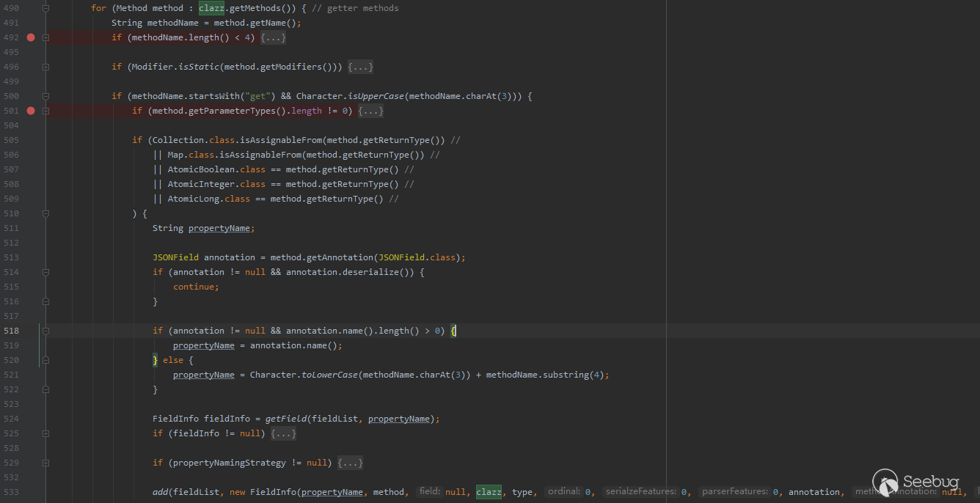Expand the collapsed {...} on the Modifier.isStatic line
This screenshot has width=980, height=503.
point(360,67)
